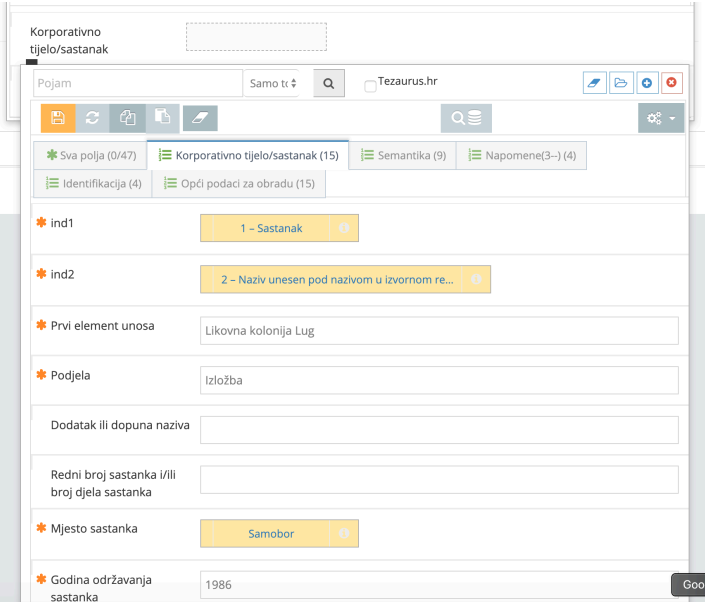705x602 pixels.
Task: Open the '2 – Naziv unesen' ind2 selector
Action: (337, 279)
